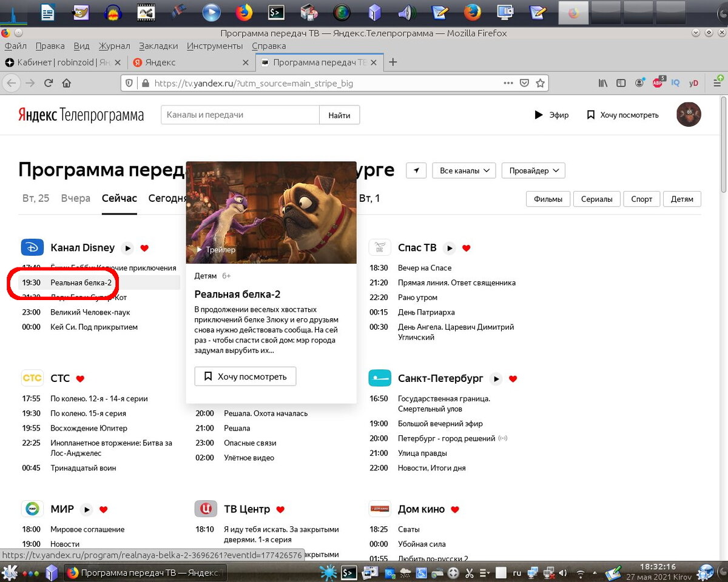Open page actions ellipsis in address bar
Viewport: 728px width, 582px height.
pos(508,83)
